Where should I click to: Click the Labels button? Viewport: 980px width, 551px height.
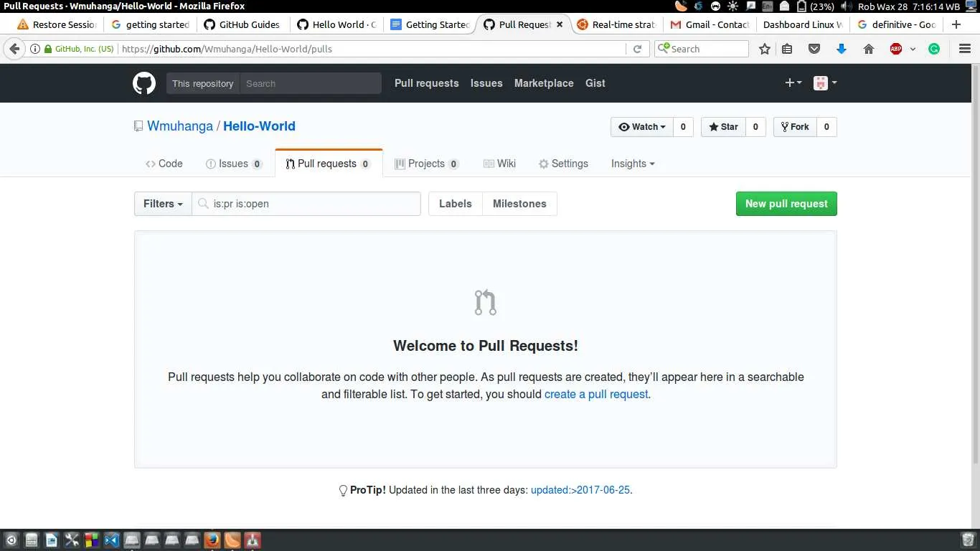tap(455, 204)
